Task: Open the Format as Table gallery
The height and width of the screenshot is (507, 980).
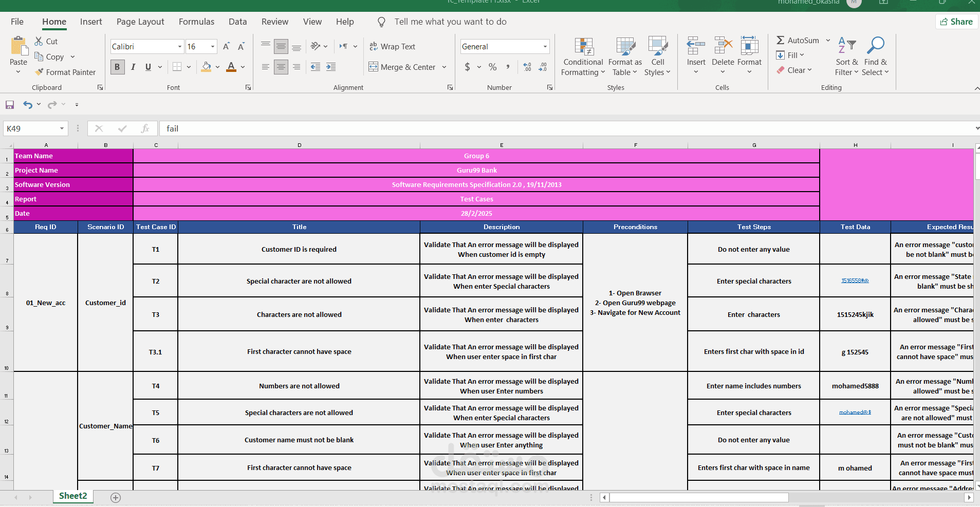Action: click(x=625, y=57)
